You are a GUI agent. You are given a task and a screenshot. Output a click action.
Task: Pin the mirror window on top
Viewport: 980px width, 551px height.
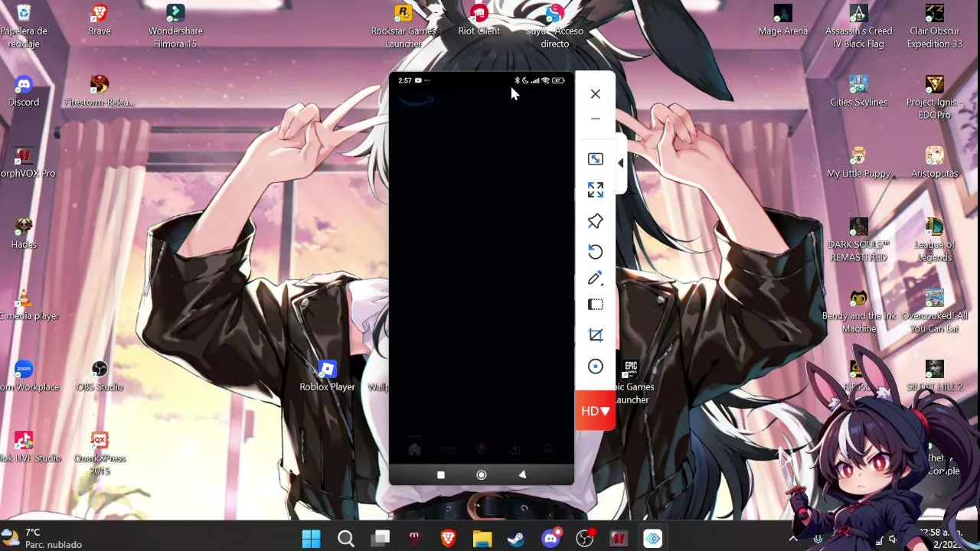tap(595, 221)
